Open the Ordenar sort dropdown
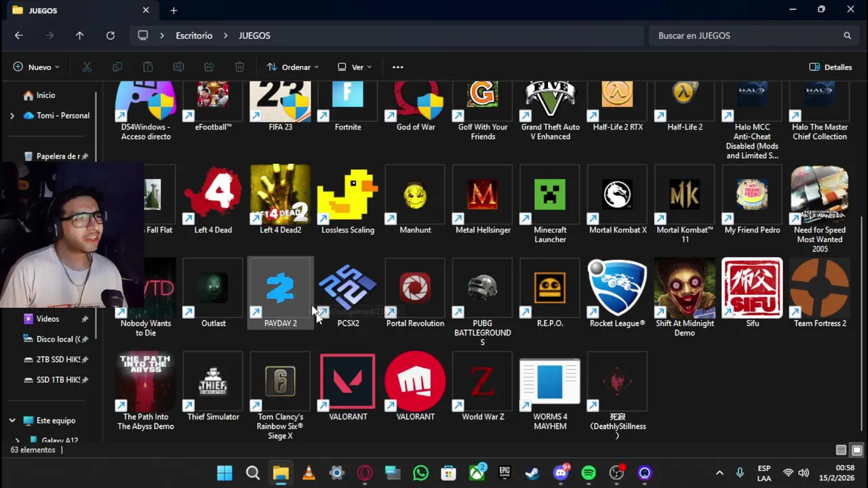 pos(293,67)
